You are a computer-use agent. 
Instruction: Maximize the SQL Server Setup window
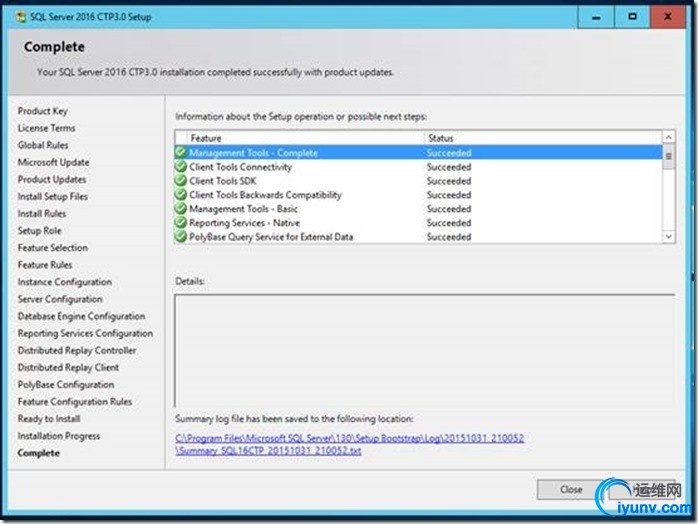(632, 17)
